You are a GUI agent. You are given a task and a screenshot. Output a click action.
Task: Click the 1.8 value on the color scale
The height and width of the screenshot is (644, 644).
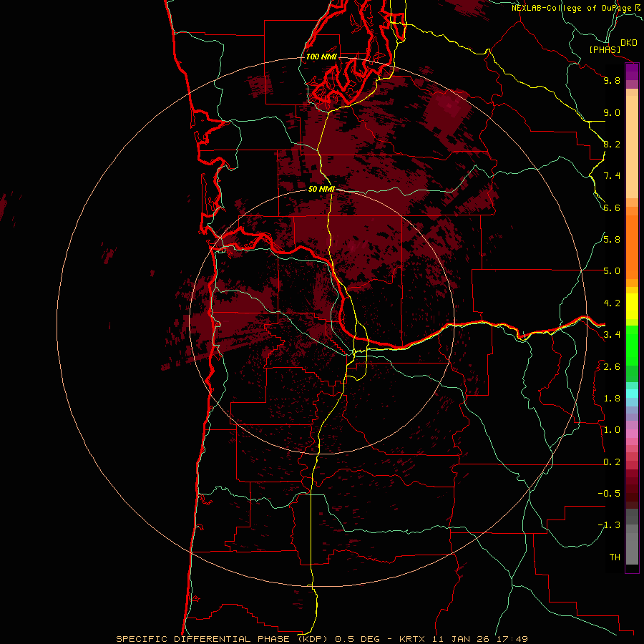pyautogui.click(x=612, y=399)
